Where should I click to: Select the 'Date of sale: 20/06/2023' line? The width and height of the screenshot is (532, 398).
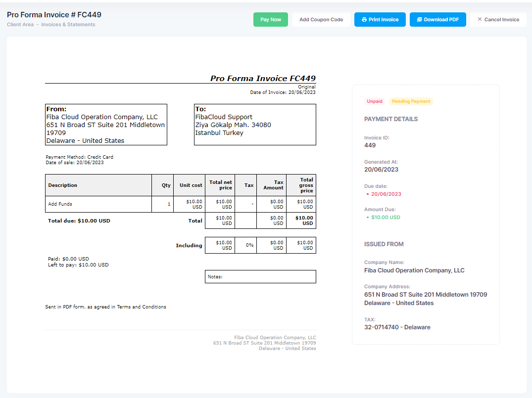[x=75, y=162]
